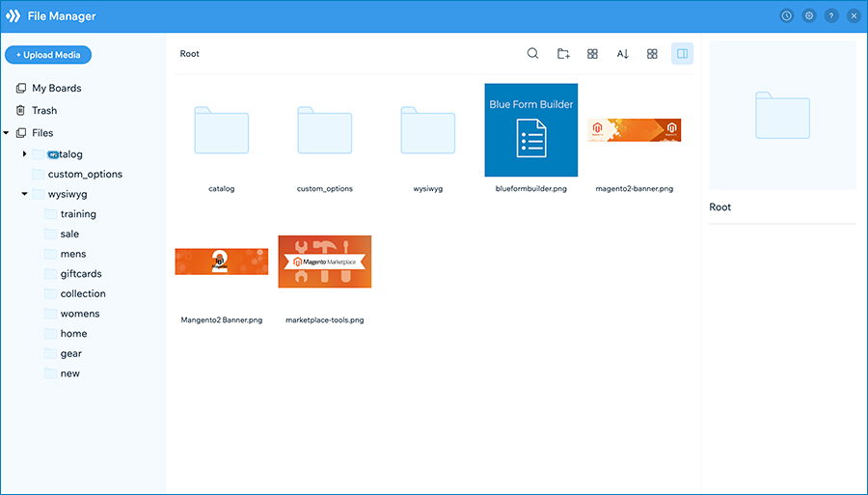Viewport: 868px width, 495px height.
Task: Open help with the question mark icon
Action: pos(831,16)
